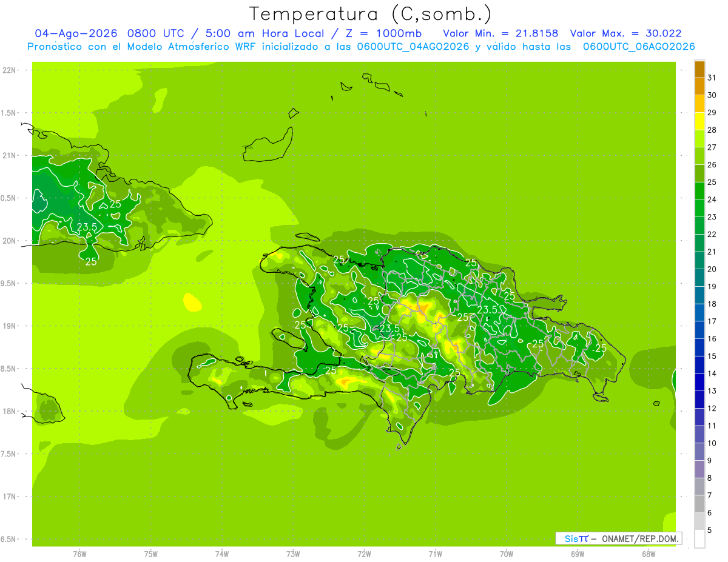This screenshot has height=562, width=728.
Task: Pick the green legend swatch between 23 and 24
Action: click(699, 208)
